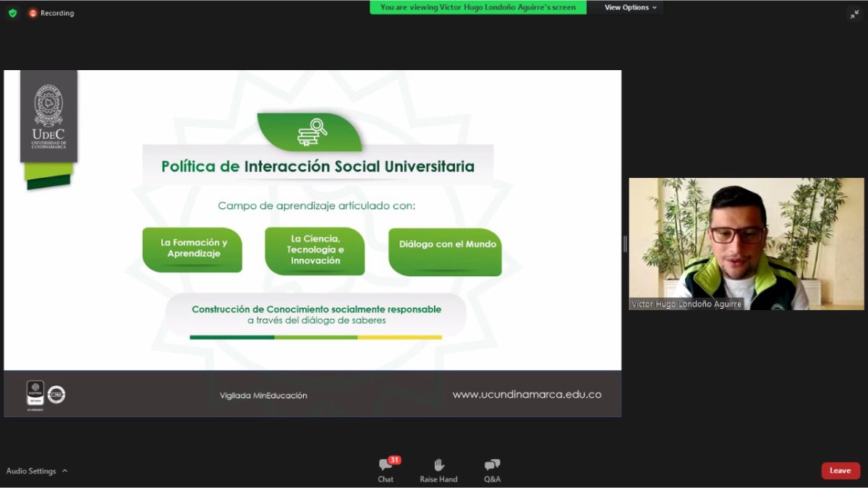
Task: Click the red 31 unread chat badge
Action: pyautogui.click(x=394, y=460)
